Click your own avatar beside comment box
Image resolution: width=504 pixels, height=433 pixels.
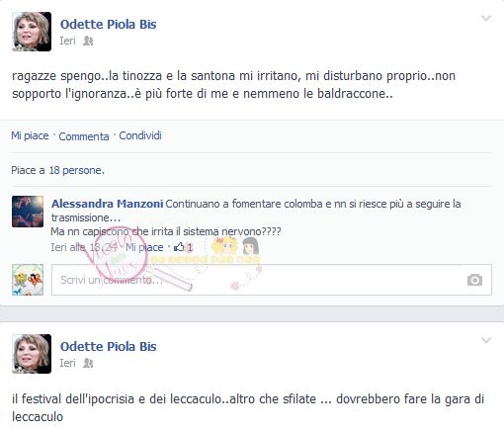[28, 280]
